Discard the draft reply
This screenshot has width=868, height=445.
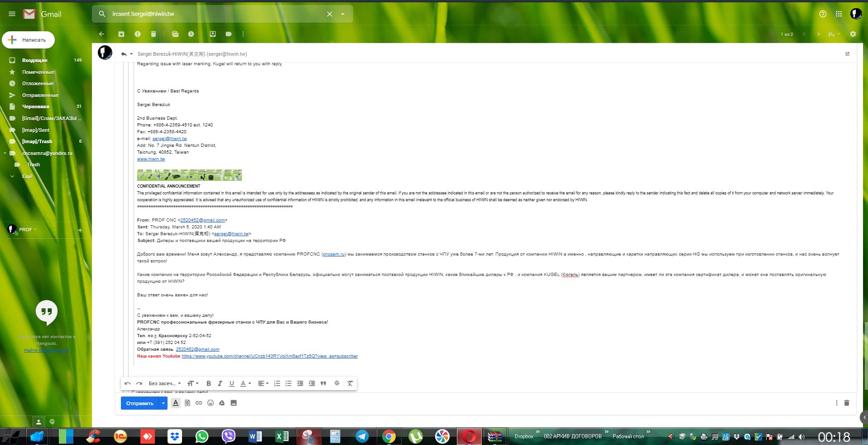click(x=847, y=403)
